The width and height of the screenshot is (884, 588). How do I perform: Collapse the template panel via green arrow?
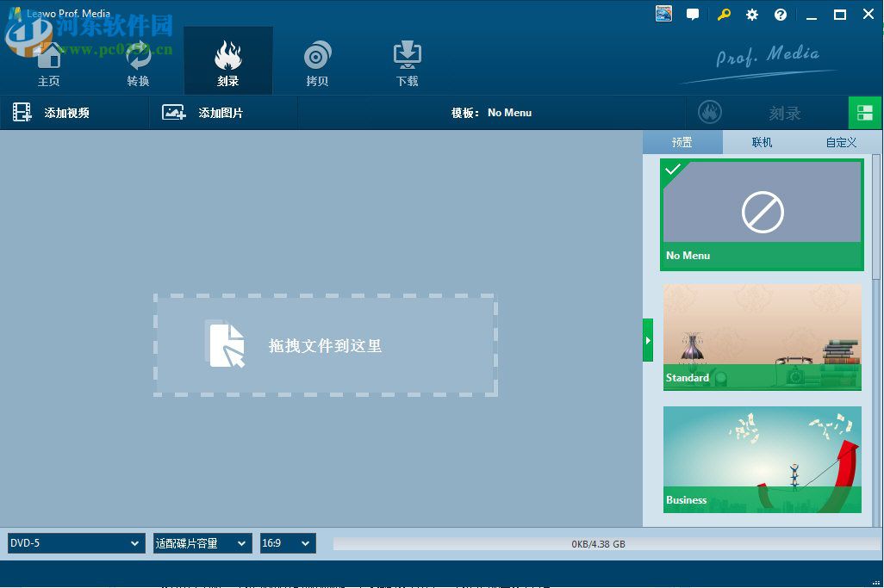coord(648,340)
